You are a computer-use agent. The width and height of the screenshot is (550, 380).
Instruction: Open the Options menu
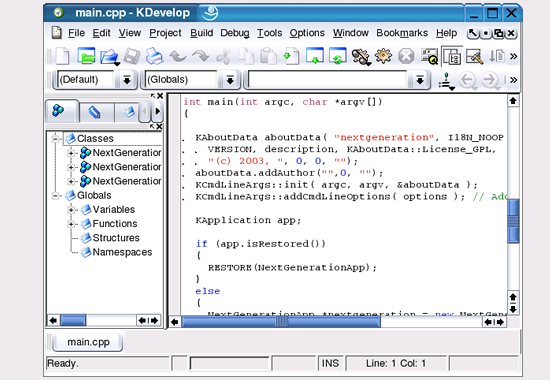pyautogui.click(x=307, y=33)
